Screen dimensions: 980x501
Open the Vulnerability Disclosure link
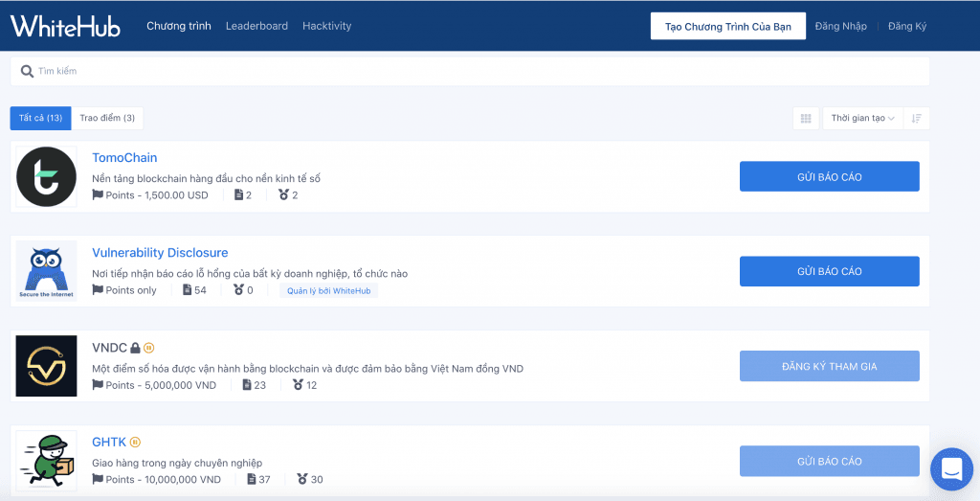tap(160, 253)
